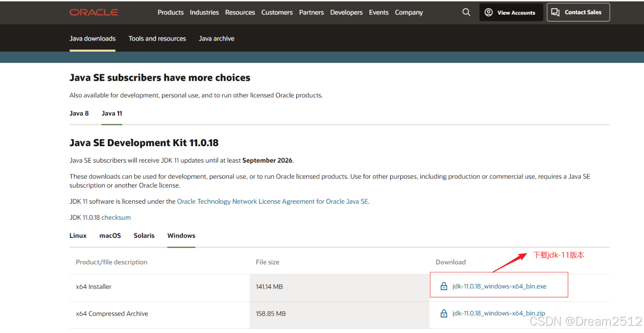Image resolution: width=644 pixels, height=333 pixels.
Task: Click the 158.85 MB file size cell
Action: (340, 314)
